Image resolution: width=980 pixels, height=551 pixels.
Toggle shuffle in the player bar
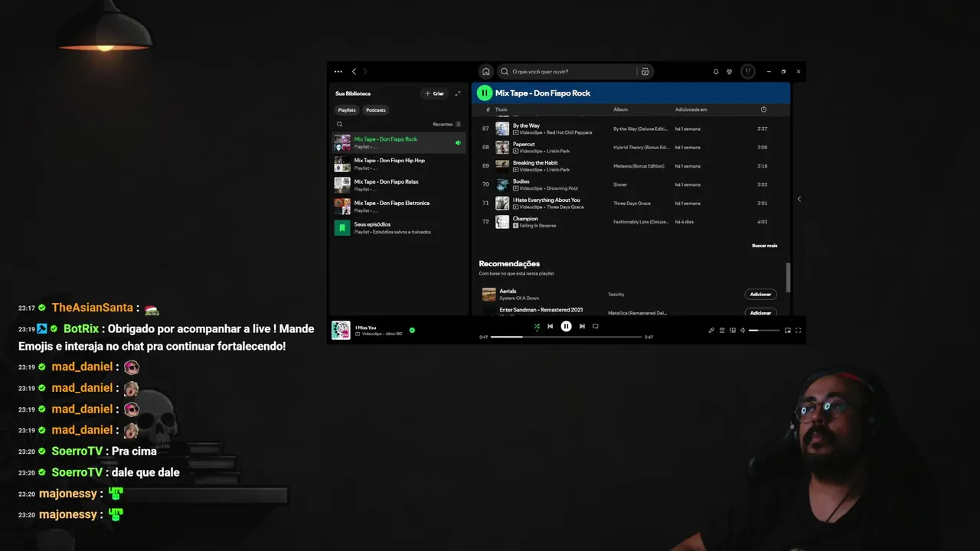(537, 326)
